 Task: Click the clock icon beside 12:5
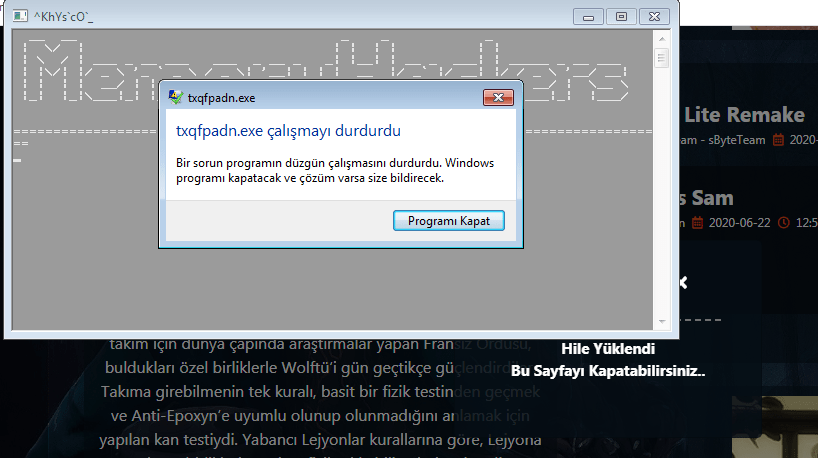[784, 223]
